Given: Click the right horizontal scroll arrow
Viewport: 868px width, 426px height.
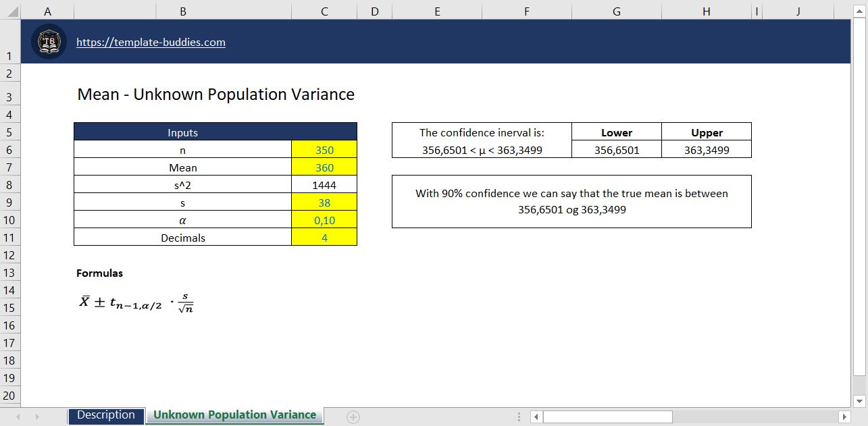Looking at the screenshot, I should point(844,416).
